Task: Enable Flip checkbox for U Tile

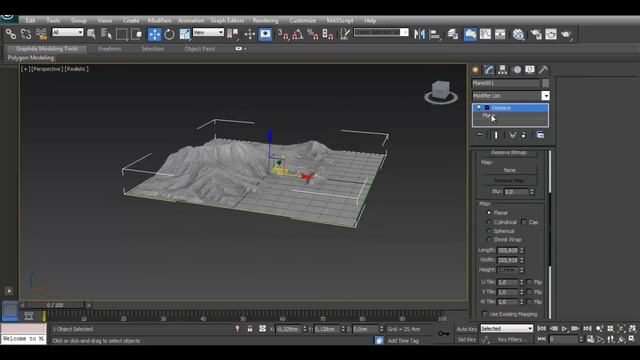Action: [529, 282]
